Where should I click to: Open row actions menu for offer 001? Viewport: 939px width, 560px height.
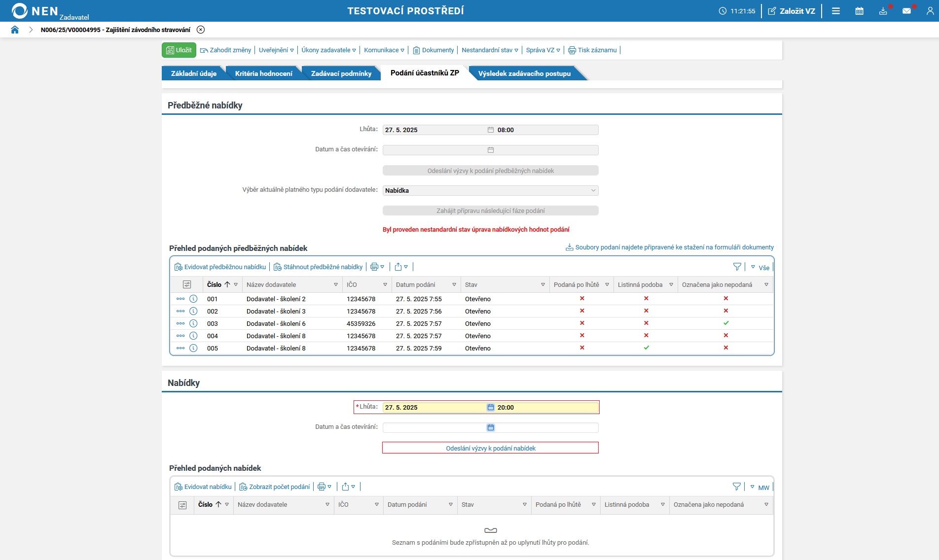tap(181, 299)
